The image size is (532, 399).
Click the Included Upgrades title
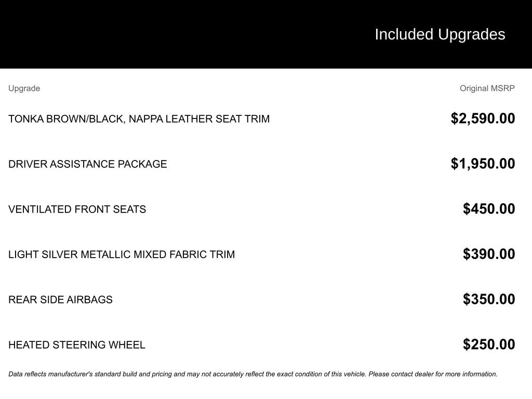440,34
